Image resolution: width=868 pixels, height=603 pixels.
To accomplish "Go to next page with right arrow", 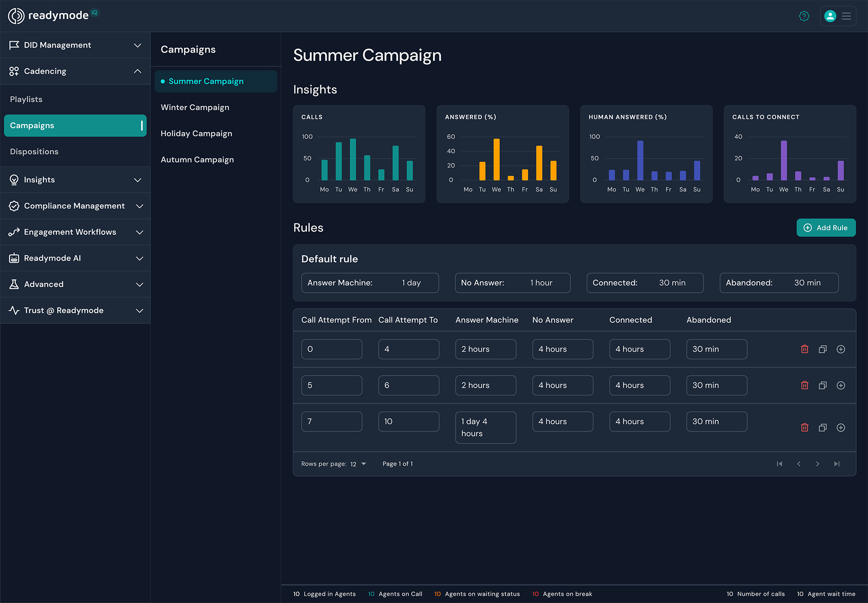I will 818,464.
